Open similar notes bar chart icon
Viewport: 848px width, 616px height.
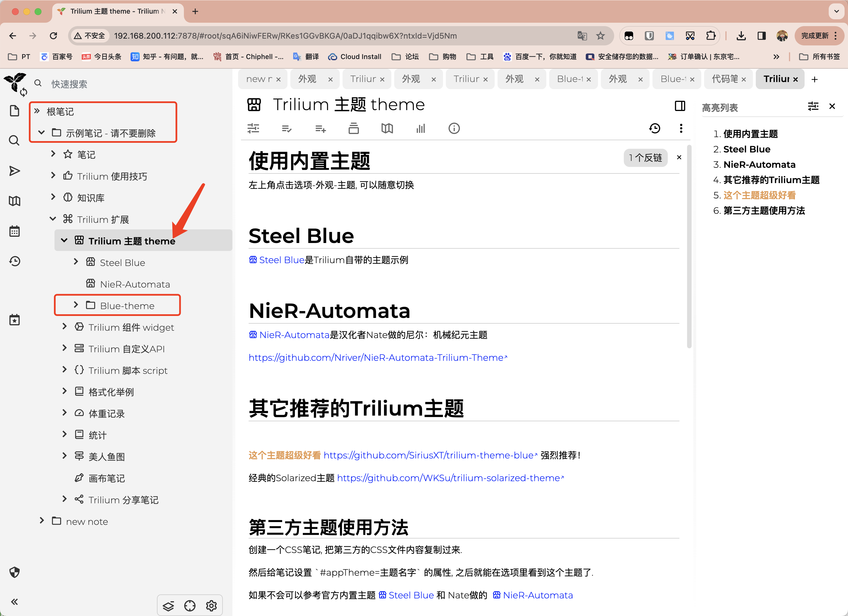(421, 129)
